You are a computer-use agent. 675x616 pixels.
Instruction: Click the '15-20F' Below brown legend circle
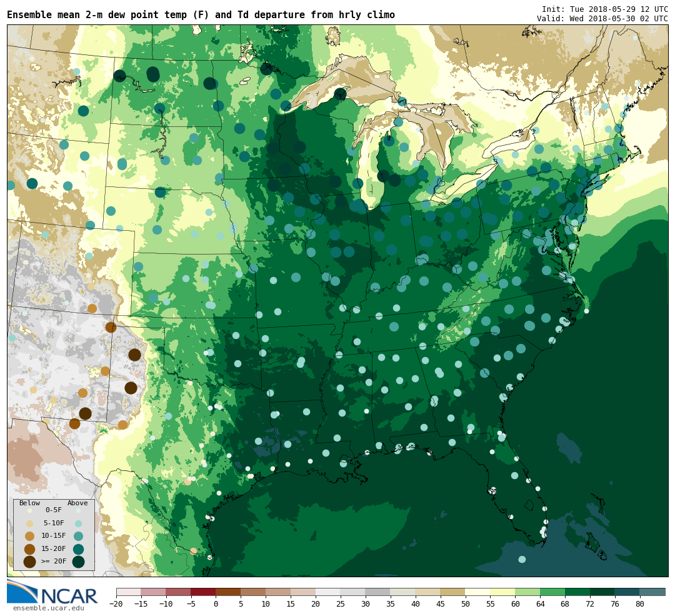(x=29, y=549)
